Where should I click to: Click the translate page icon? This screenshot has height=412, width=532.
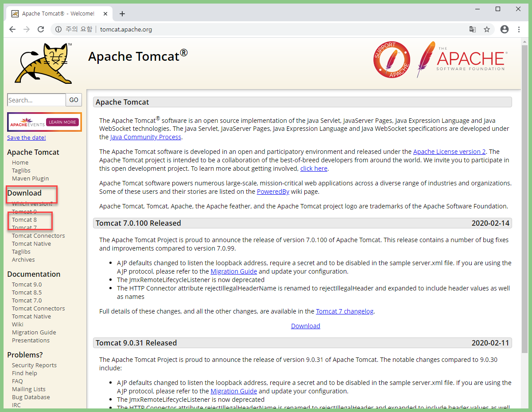coord(473,29)
